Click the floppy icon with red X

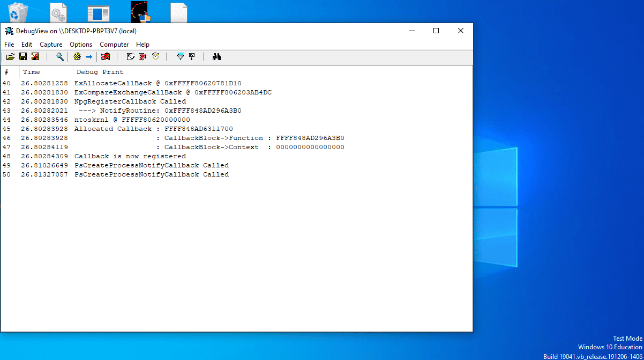click(x=35, y=57)
